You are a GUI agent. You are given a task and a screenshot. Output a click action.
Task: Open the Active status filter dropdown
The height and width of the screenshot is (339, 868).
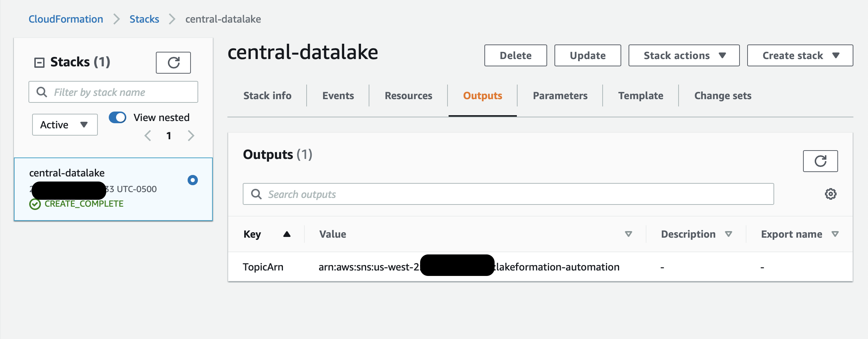click(65, 125)
